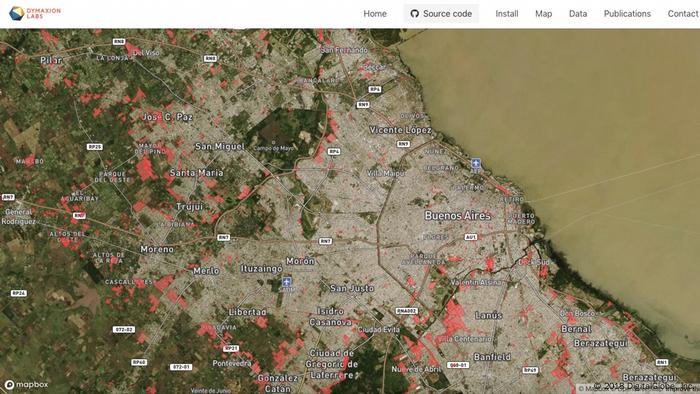Click the San Fernando map label
This screenshot has height=394, width=700.
(344, 50)
